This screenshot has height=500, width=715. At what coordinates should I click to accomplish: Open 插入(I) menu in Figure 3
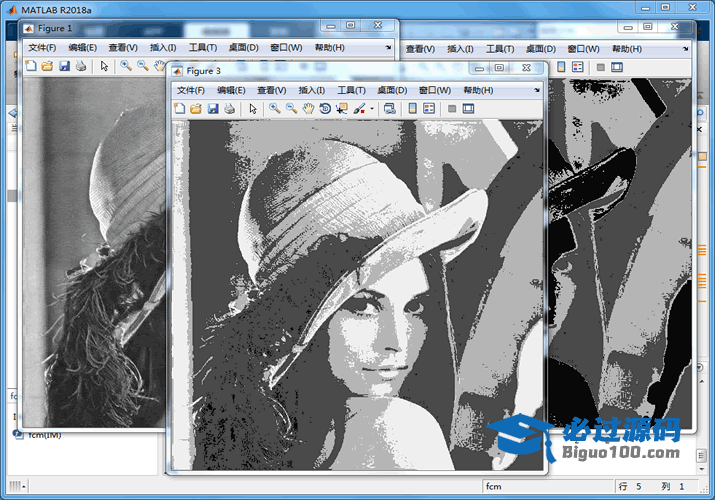pyautogui.click(x=311, y=90)
